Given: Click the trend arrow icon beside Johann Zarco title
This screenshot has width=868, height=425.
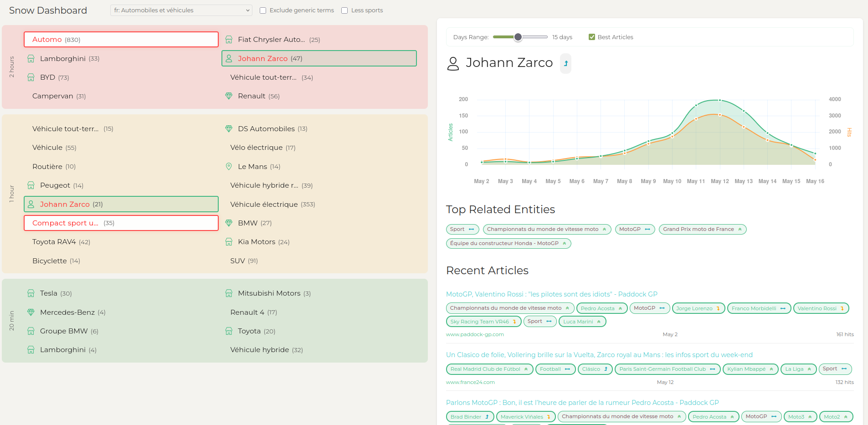Looking at the screenshot, I should 565,63.
